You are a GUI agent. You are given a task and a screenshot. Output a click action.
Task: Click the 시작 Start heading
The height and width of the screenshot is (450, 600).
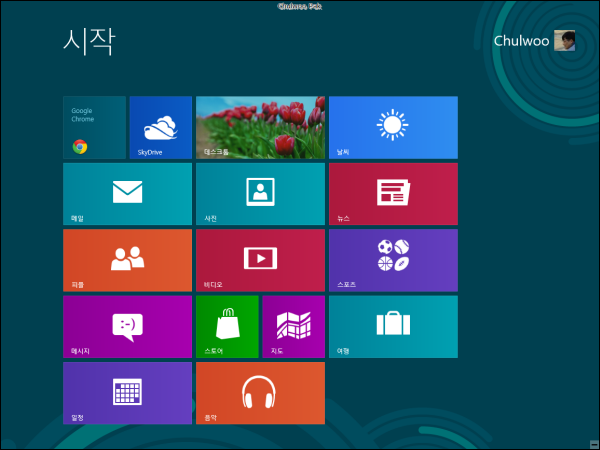pos(89,42)
